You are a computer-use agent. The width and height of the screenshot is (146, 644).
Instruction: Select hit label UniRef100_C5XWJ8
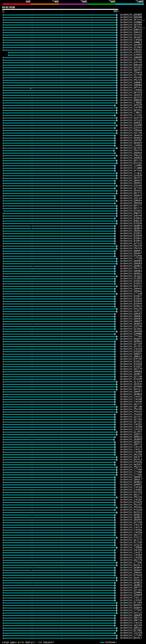(131, 72)
